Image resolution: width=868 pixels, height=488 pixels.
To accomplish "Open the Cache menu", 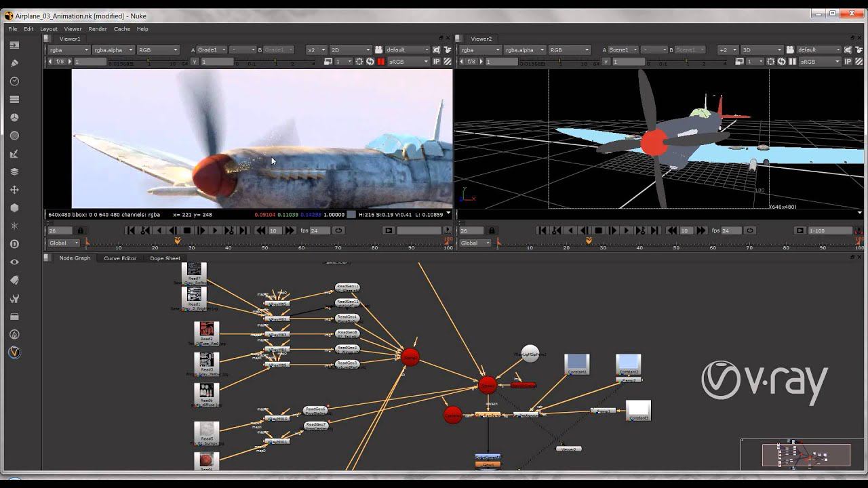I will coord(122,29).
